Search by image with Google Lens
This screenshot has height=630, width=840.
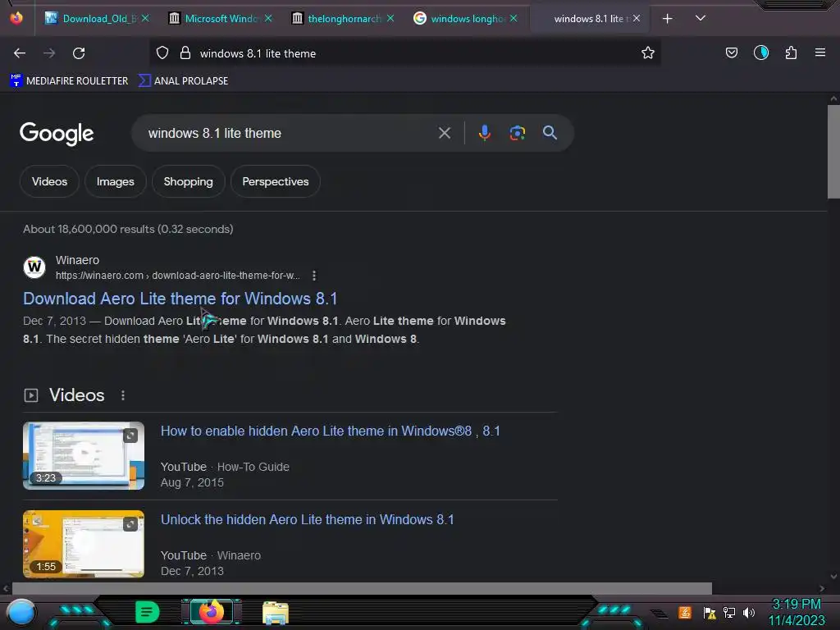pos(517,133)
